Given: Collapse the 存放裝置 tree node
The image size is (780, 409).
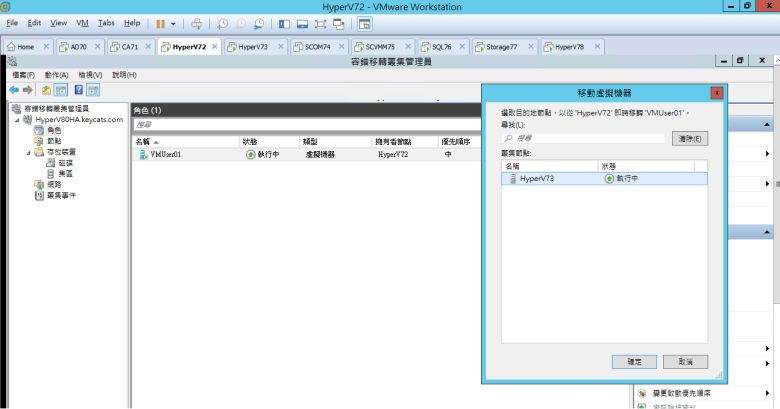Looking at the screenshot, I should tap(28, 152).
